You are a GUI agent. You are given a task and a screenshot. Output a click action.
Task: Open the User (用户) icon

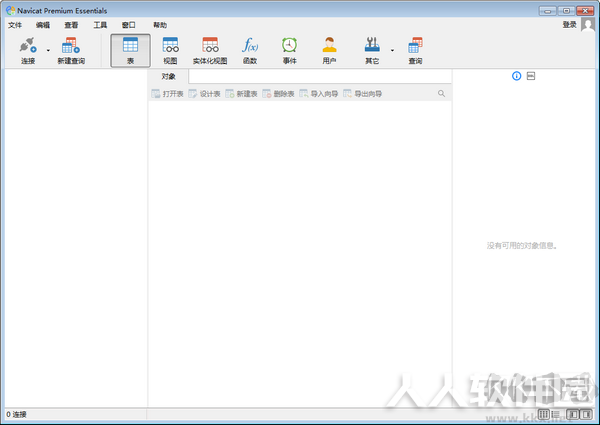(x=329, y=45)
